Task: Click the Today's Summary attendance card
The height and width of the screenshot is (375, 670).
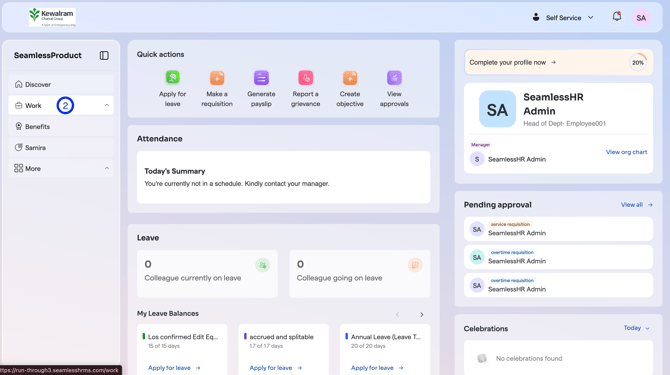Action: 284,177
